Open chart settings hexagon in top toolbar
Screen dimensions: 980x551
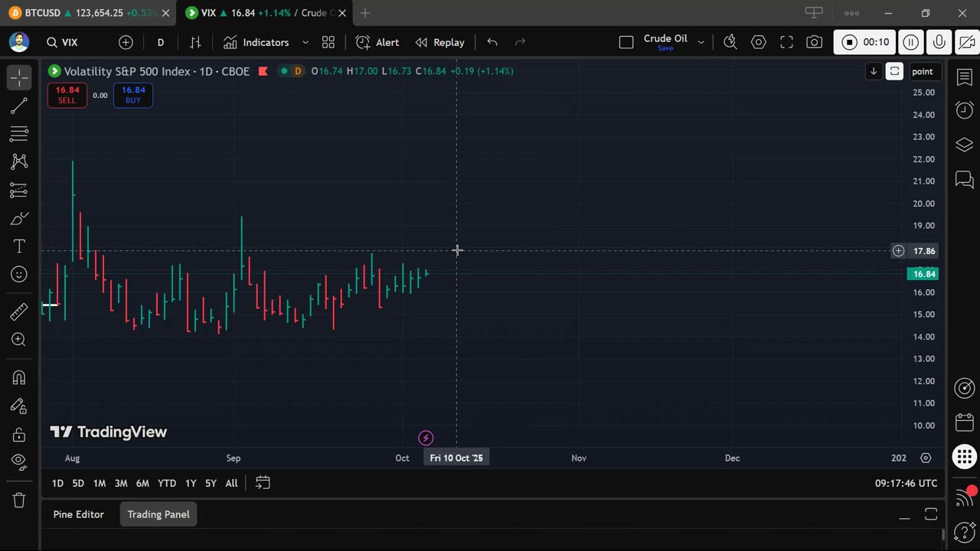759,43
